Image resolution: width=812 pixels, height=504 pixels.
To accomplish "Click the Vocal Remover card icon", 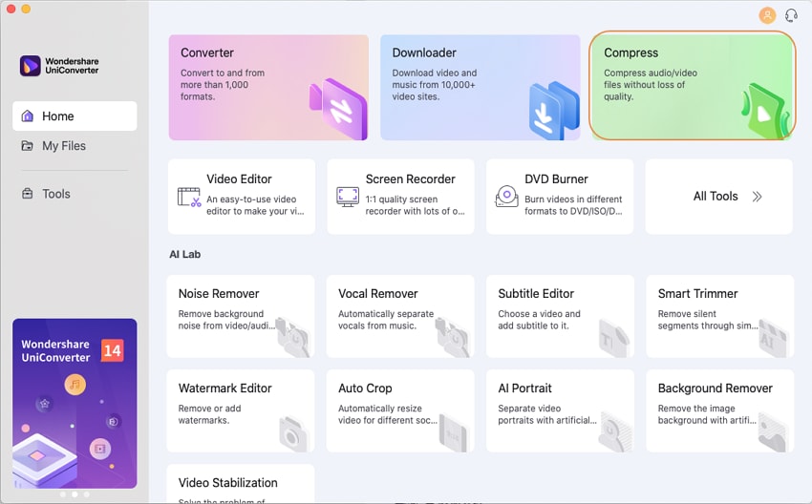I will (x=453, y=337).
